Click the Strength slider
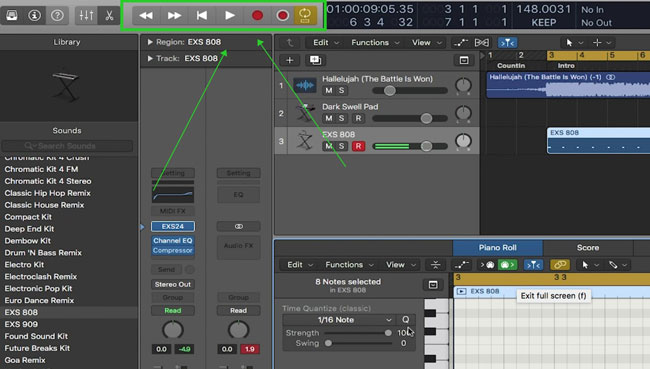 coord(358,333)
